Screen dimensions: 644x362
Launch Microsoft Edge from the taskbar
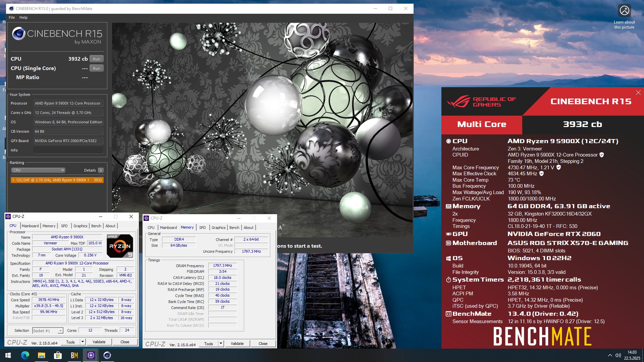(25, 355)
